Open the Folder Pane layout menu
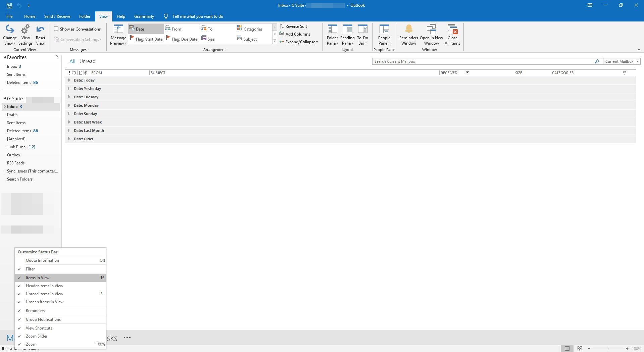644x352 pixels. pyautogui.click(x=332, y=35)
